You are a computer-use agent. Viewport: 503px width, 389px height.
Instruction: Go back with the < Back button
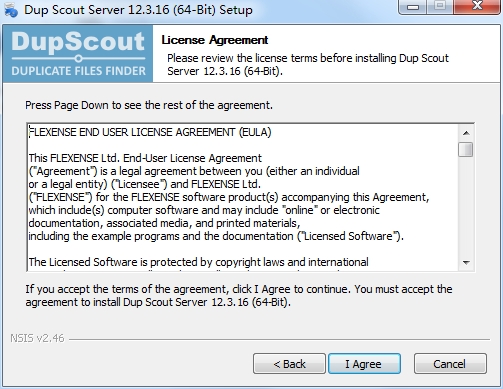(289, 364)
